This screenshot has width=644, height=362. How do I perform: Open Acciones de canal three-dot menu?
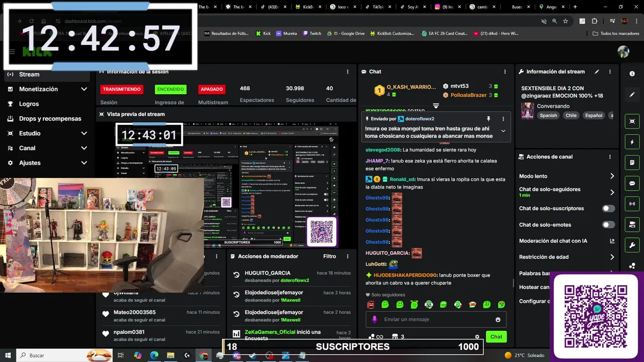coord(610,157)
